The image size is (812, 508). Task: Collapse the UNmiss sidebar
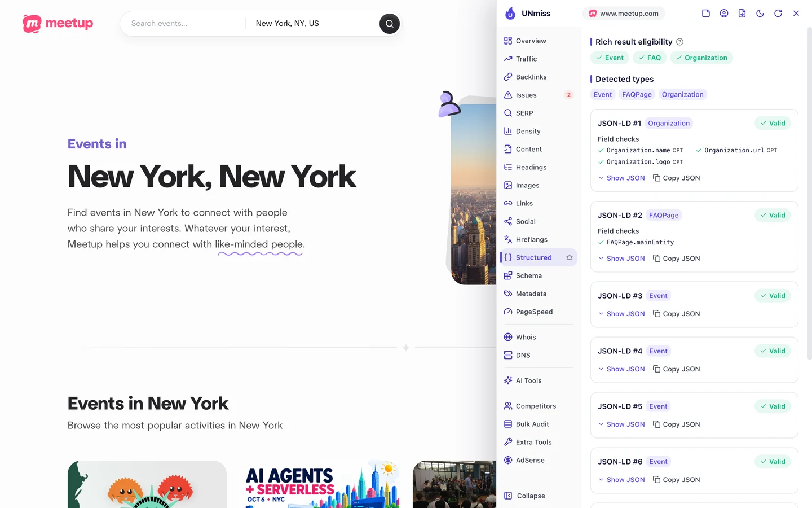[539, 496]
